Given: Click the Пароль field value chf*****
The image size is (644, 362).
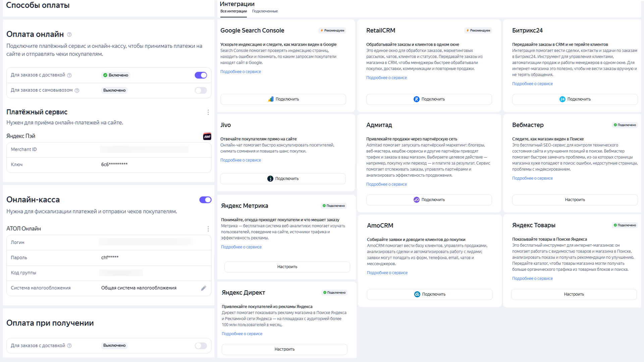Looking at the screenshot, I should (x=110, y=258).
